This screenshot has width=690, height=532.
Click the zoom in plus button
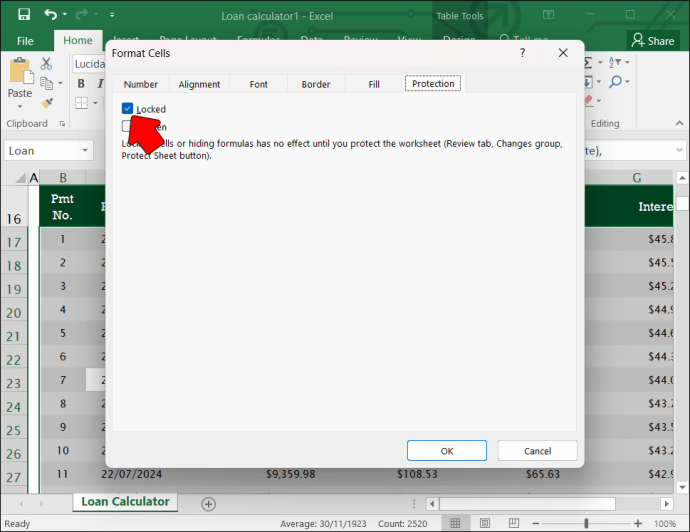[638, 523]
